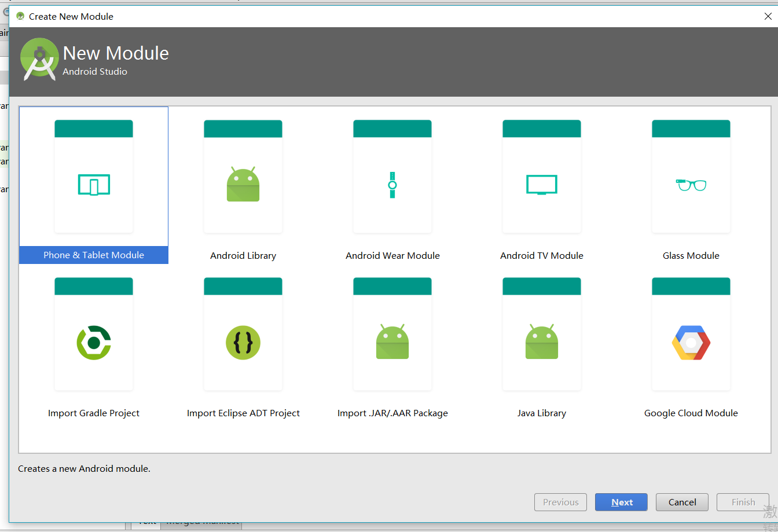Click the Android Wear Module label

coord(392,256)
